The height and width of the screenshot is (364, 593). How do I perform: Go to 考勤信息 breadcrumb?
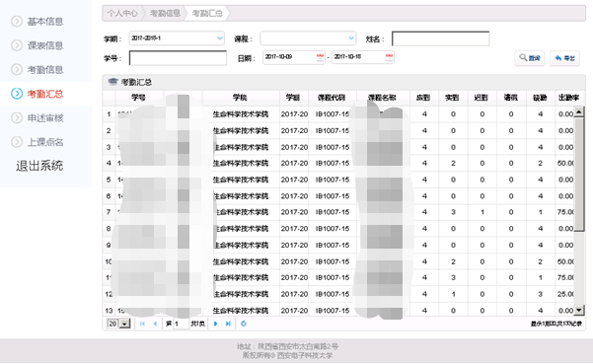coord(165,13)
